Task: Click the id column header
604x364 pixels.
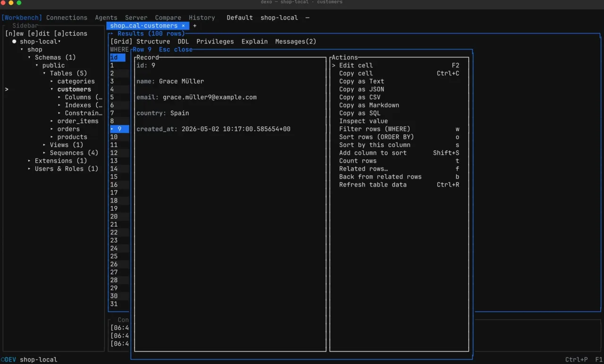Action: 114,58
